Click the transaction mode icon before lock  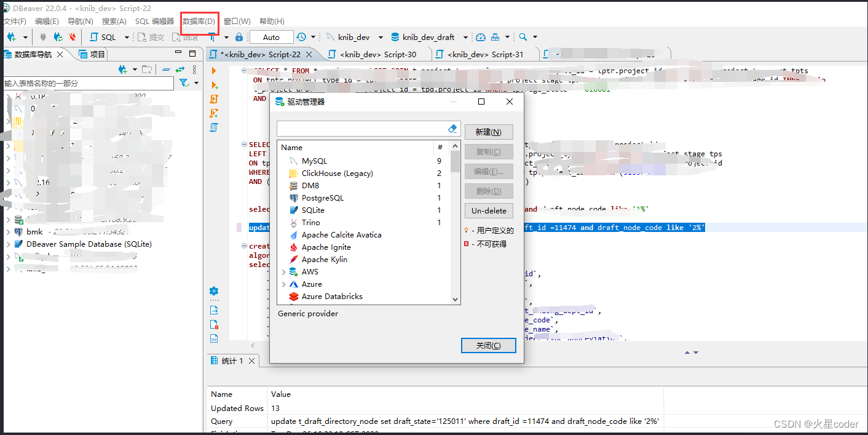[211, 37]
